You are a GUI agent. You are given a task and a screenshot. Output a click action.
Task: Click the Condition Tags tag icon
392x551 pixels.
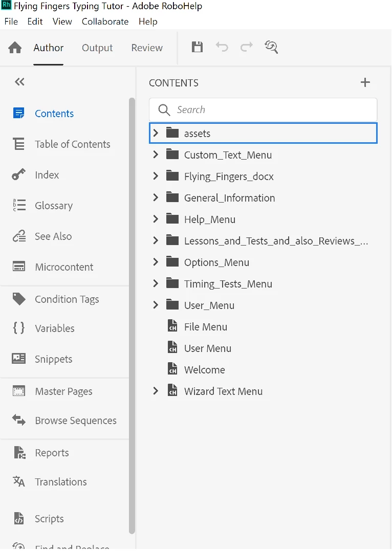[x=19, y=299]
